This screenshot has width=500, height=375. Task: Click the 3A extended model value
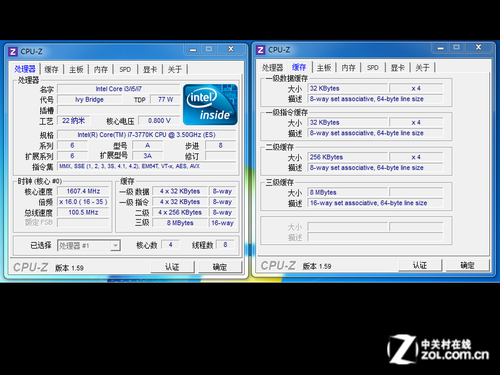(148, 156)
